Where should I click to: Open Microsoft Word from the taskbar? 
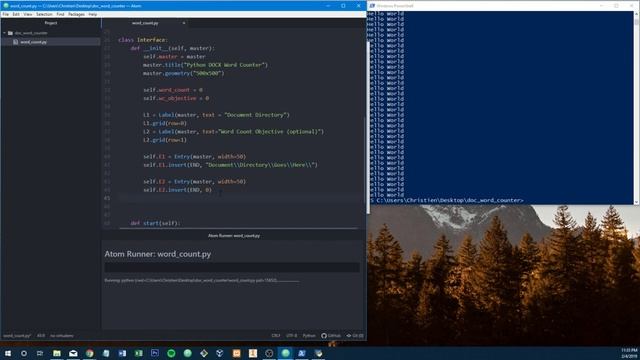[x=122, y=353]
